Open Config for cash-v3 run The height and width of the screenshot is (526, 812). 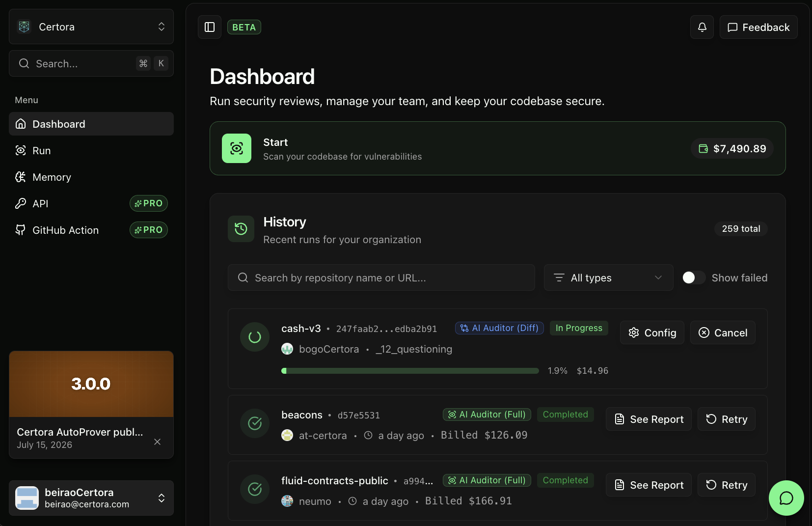[x=652, y=332]
